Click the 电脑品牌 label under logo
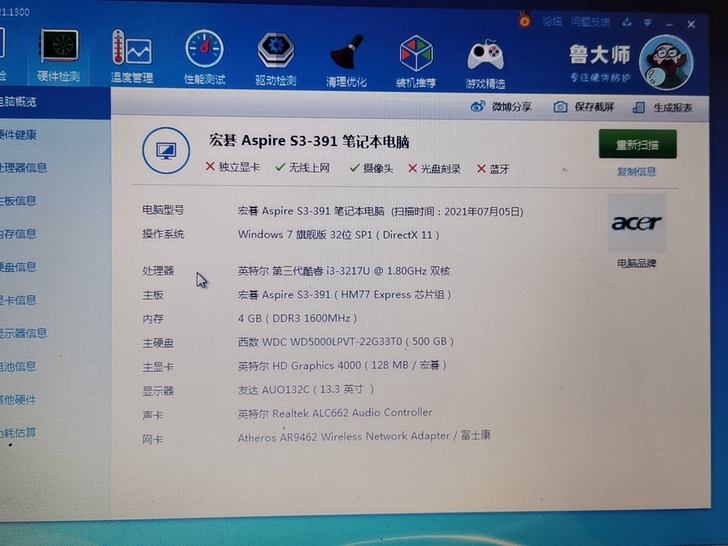This screenshot has height=546, width=728. tap(637, 263)
